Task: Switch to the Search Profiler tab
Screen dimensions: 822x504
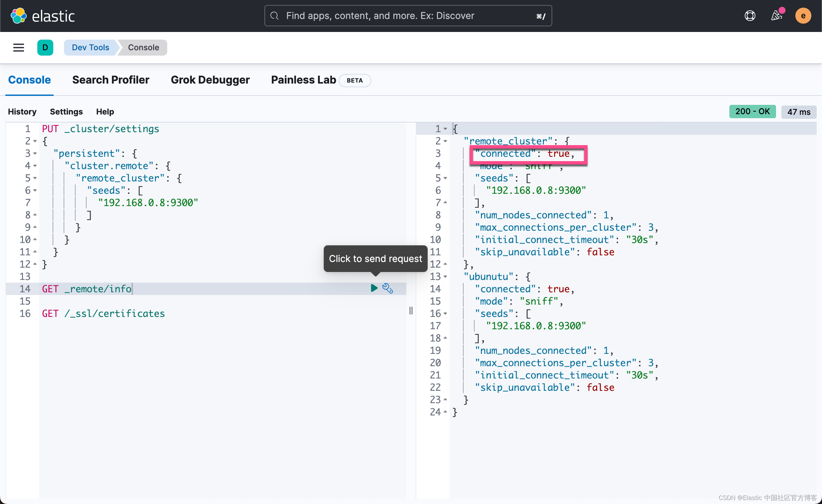Action: (111, 80)
